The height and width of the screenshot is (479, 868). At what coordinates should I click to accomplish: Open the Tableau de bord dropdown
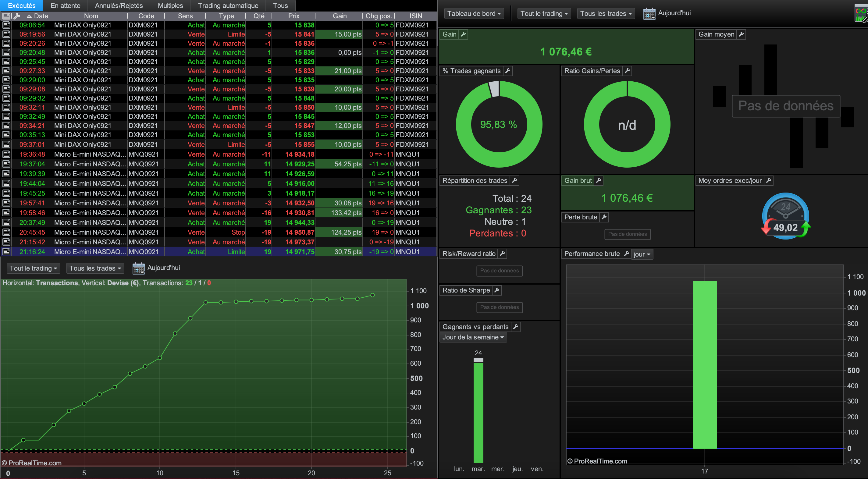pyautogui.click(x=474, y=13)
